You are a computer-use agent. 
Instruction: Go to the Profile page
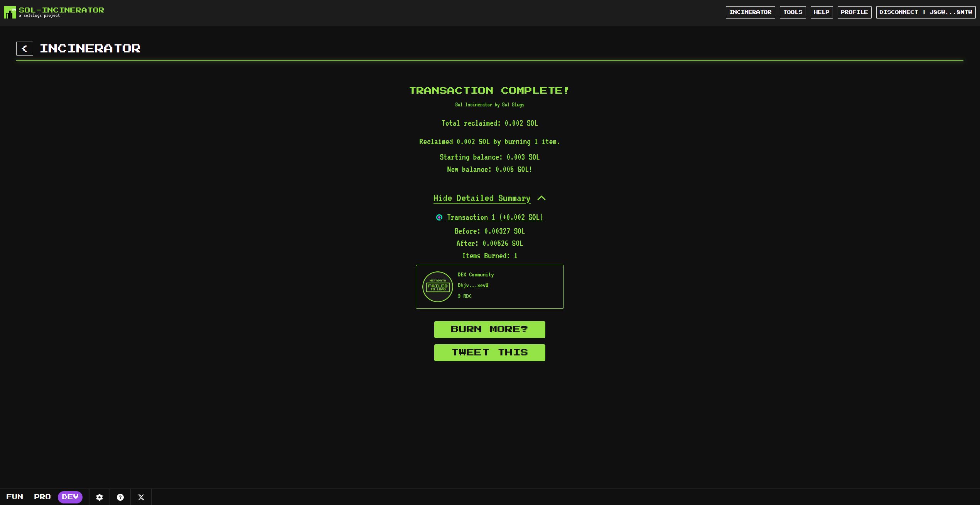[x=854, y=12]
